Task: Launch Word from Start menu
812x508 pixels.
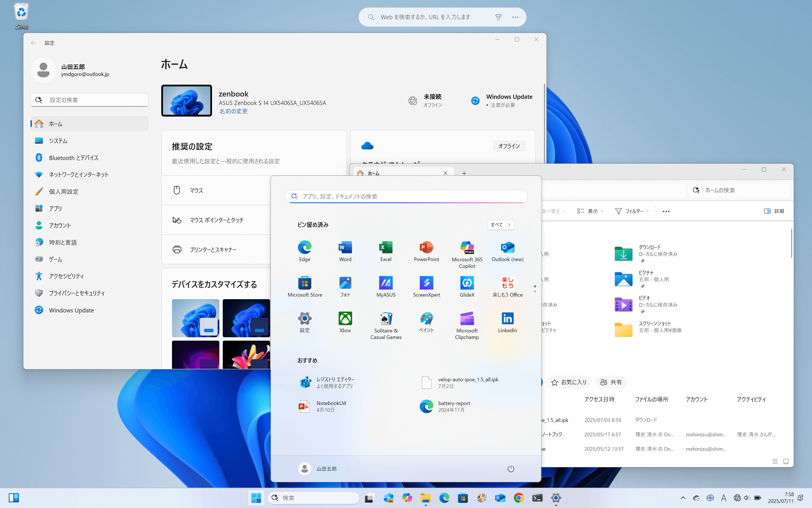Action: click(345, 251)
